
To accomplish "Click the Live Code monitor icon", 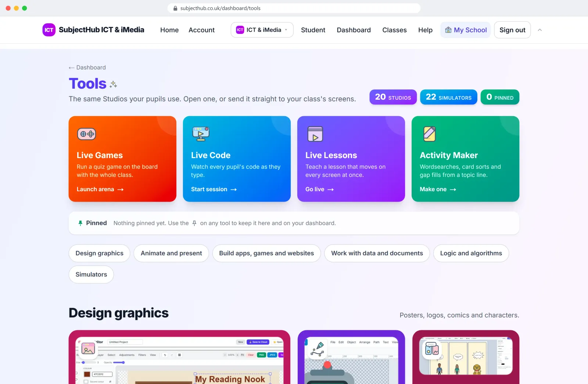I will (x=201, y=134).
